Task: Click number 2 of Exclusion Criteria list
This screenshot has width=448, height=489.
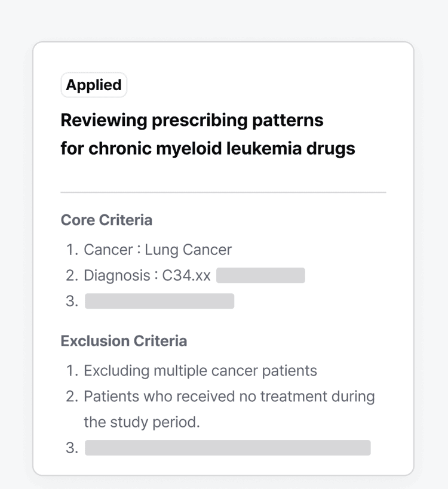Action: (x=72, y=396)
